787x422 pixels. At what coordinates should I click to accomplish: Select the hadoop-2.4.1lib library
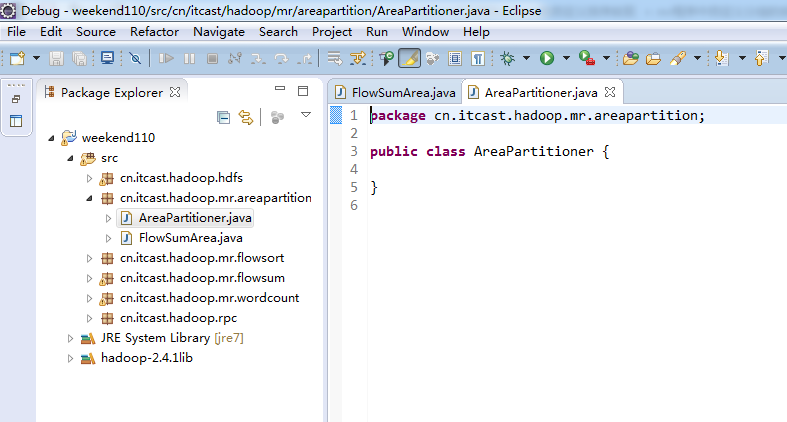[147, 358]
